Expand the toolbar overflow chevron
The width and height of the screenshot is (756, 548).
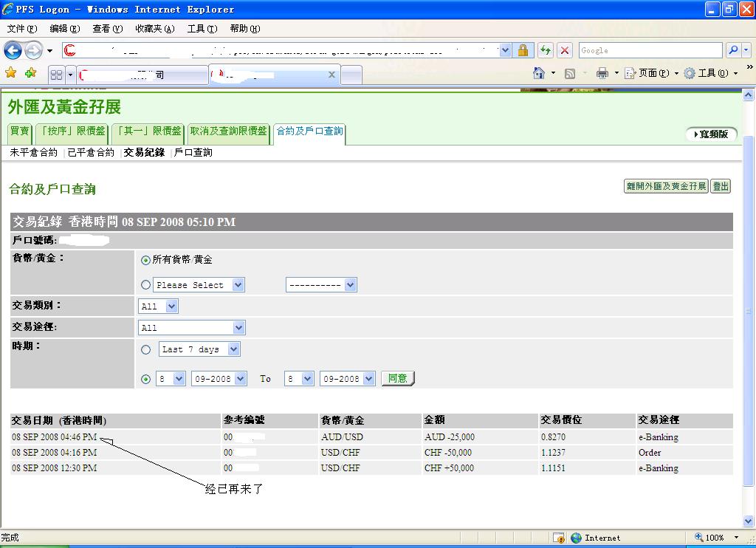750,67
